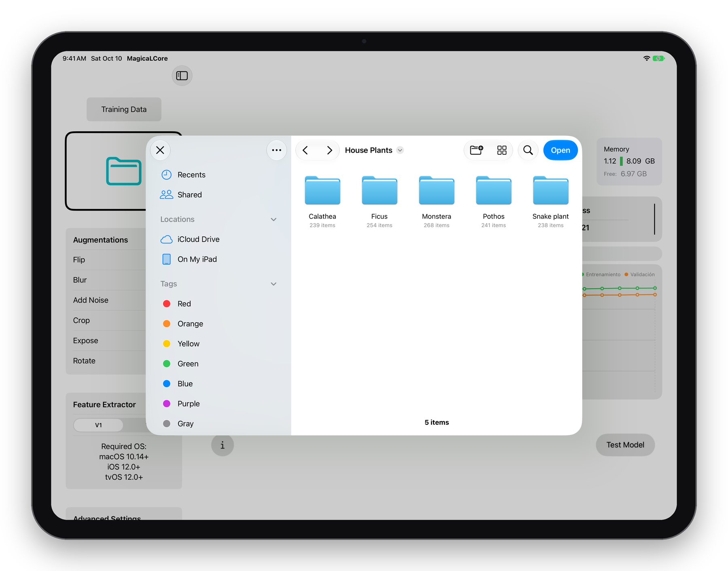Click the Flip augmentation row
Image resolution: width=728 pixels, height=571 pixels.
pos(109,260)
